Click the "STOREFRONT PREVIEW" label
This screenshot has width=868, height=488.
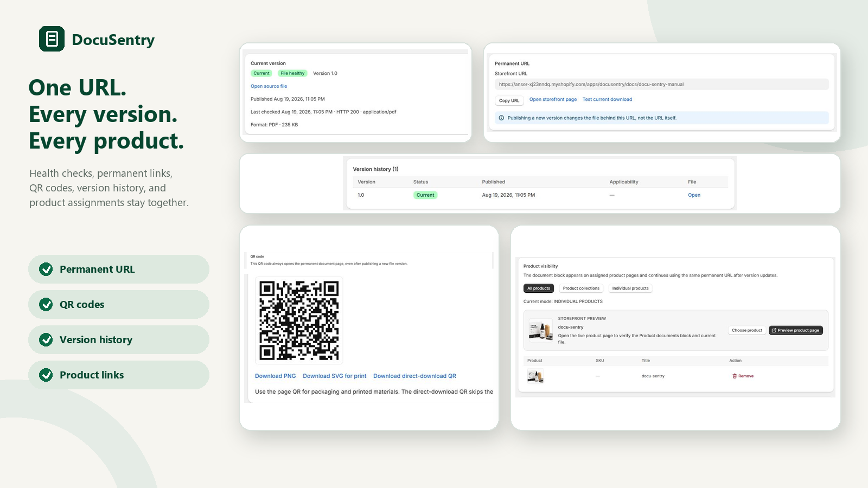(x=582, y=319)
